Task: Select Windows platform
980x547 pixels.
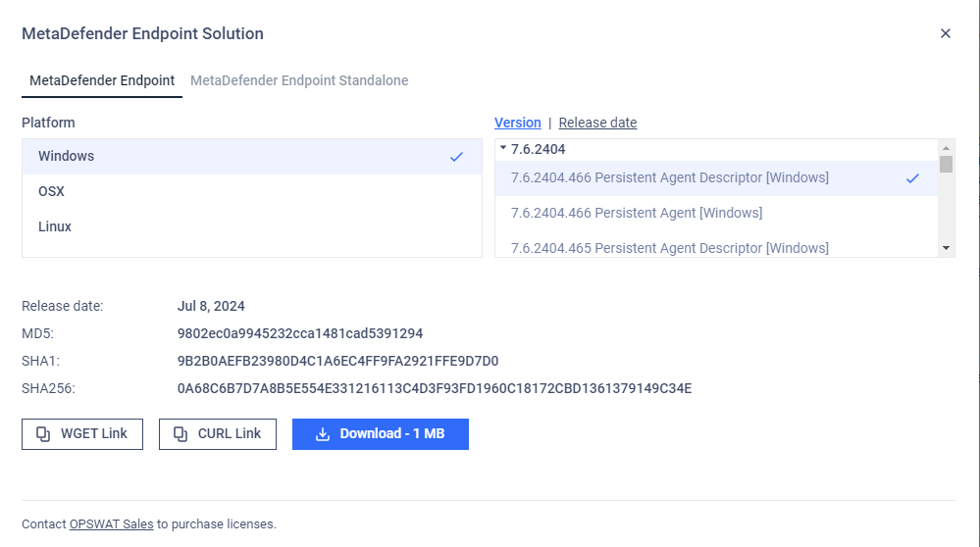Action: tap(252, 156)
